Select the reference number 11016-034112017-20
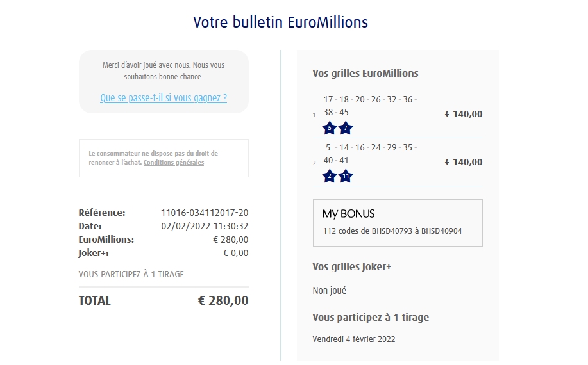 [x=205, y=213]
